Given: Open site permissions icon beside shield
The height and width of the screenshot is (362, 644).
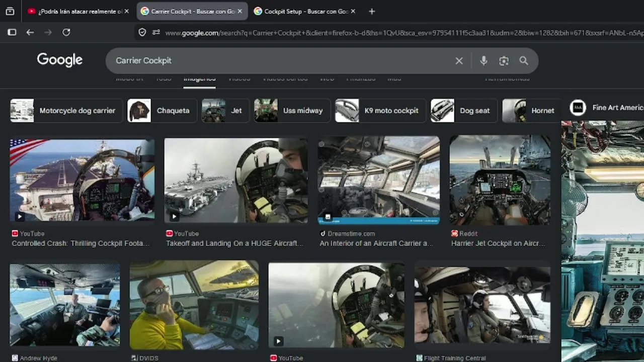Looking at the screenshot, I should (156, 32).
